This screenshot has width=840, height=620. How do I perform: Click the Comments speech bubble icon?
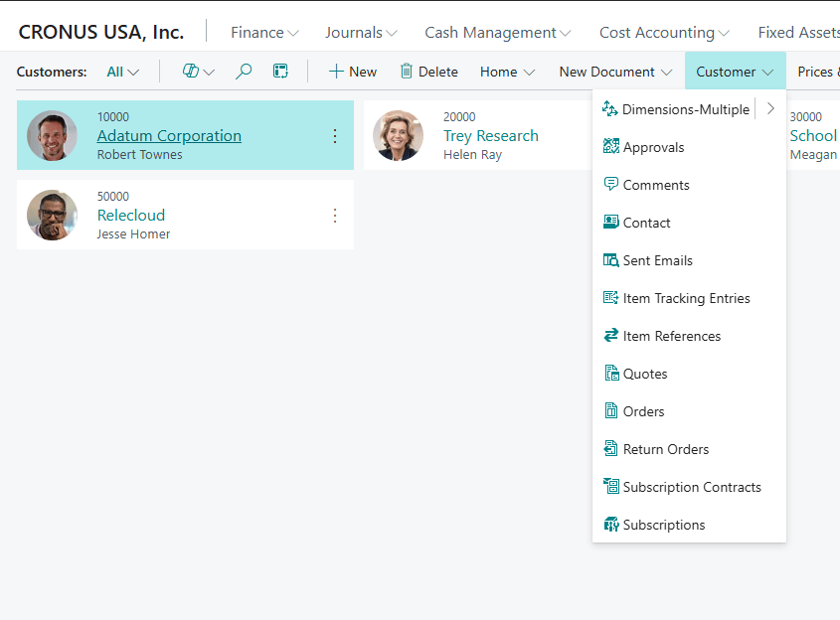tap(611, 185)
